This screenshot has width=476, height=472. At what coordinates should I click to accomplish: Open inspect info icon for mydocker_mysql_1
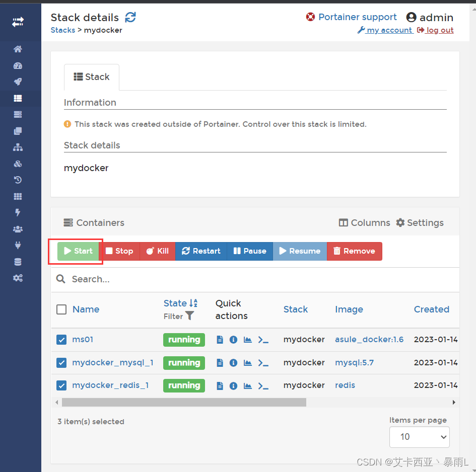tap(233, 363)
